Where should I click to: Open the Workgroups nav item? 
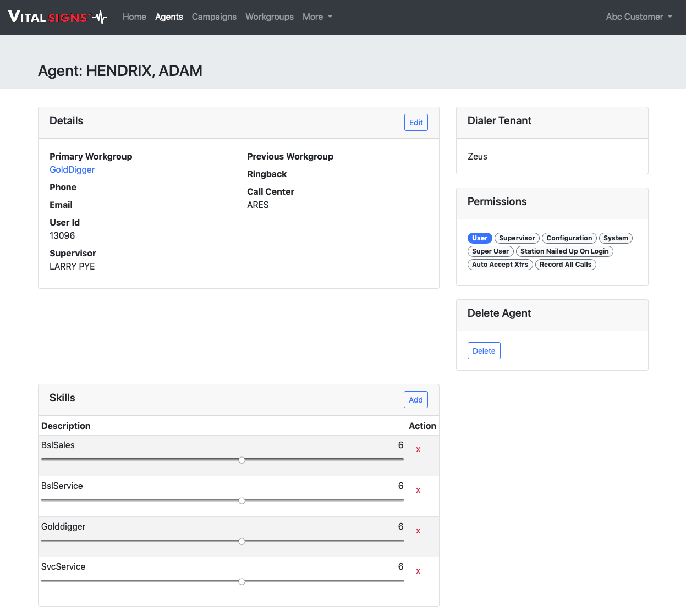[x=270, y=17]
